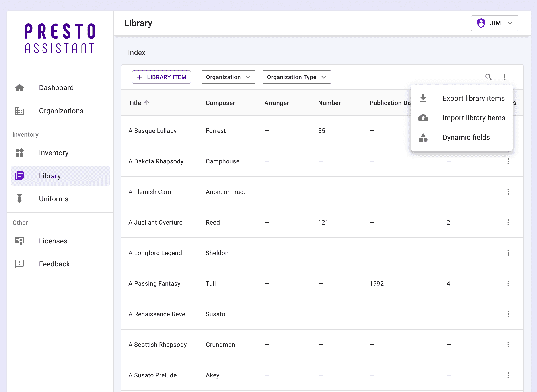Screen dimensions: 537x392
Task: Click the Library Item button
Action: pos(161,77)
